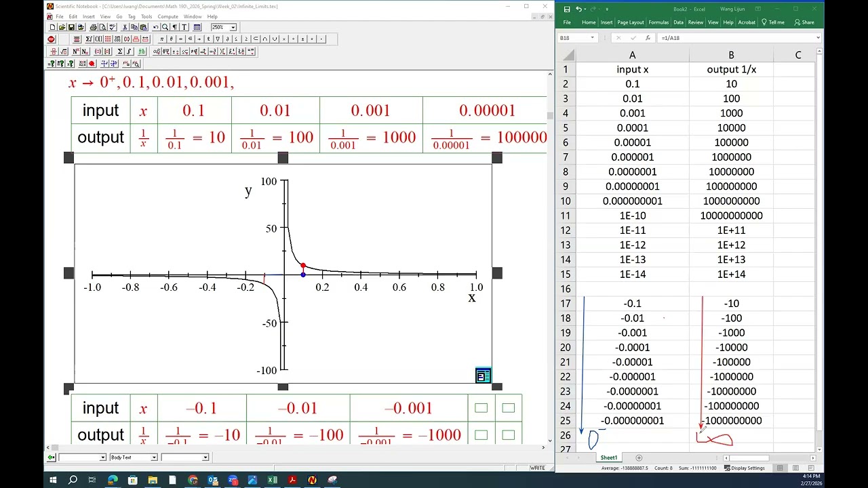Insert Fraction template icon
Image resolution: width=868 pixels, height=488 pixels.
tap(55, 51)
